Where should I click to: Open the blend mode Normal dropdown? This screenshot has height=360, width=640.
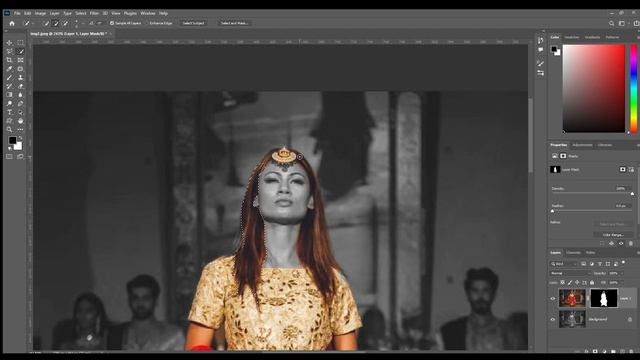571,273
